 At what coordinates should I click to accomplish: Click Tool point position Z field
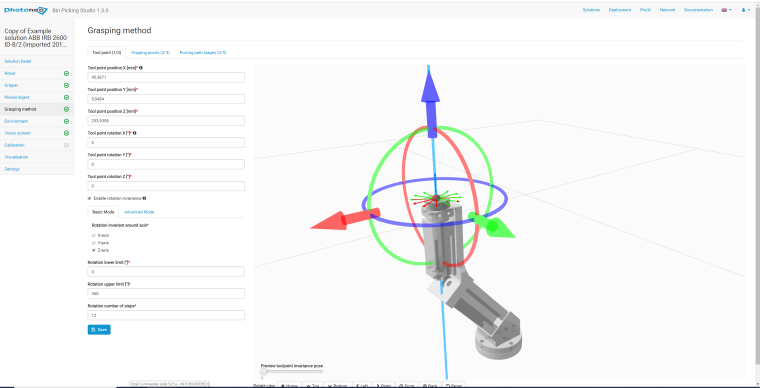point(166,121)
